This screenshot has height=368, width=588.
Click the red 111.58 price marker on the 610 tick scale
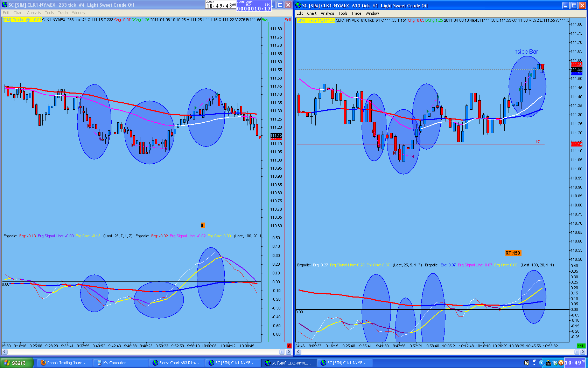pos(576,64)
